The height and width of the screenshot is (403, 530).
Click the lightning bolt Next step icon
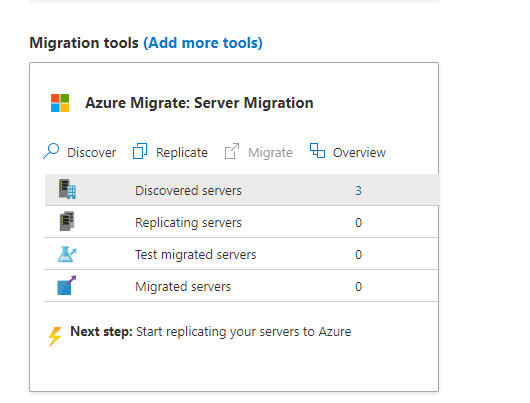54,336
